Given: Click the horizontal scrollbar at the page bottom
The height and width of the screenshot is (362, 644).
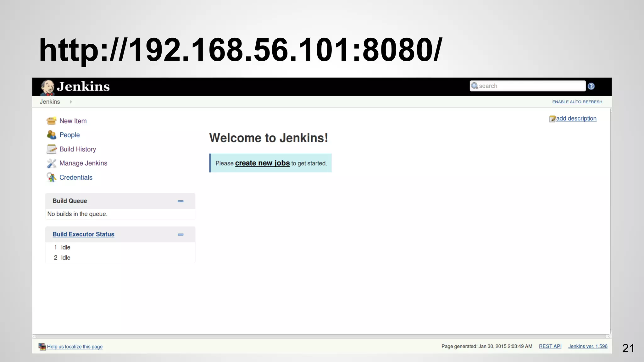Looking at the screenshot, I should point(321,336).
